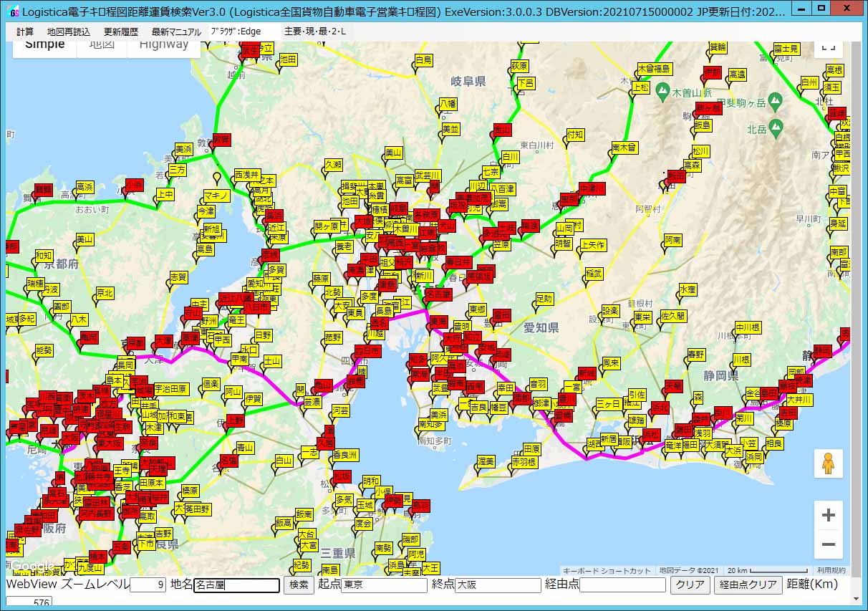
Task: Select the red 駒ヶ根 map marker
Action: click(x=708, y=110)
